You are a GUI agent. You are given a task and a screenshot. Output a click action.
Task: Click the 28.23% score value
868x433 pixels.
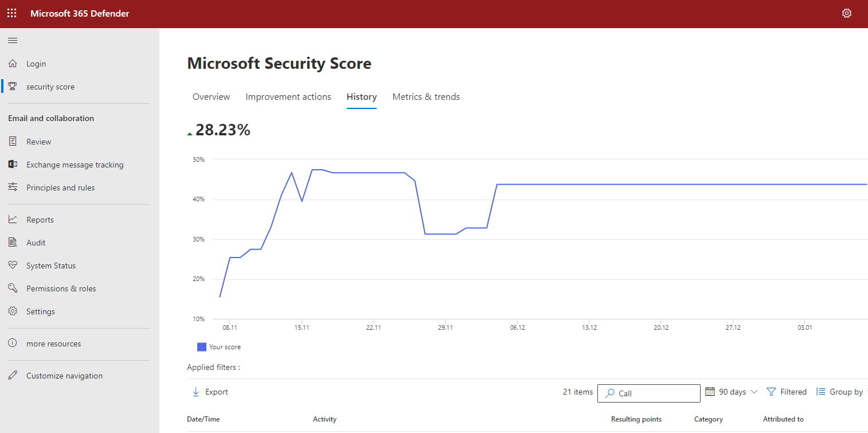coord(223,130)
